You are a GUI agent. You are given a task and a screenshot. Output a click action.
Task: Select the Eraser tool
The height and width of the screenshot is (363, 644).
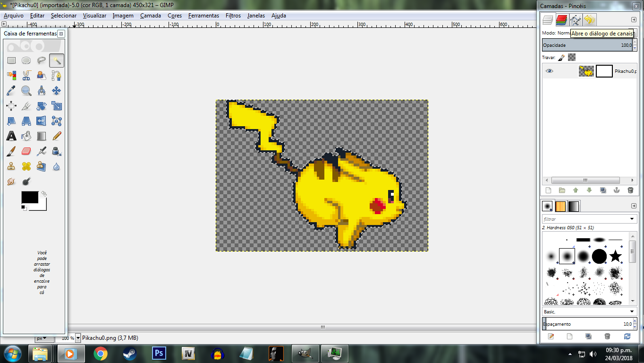click(26, 151)
